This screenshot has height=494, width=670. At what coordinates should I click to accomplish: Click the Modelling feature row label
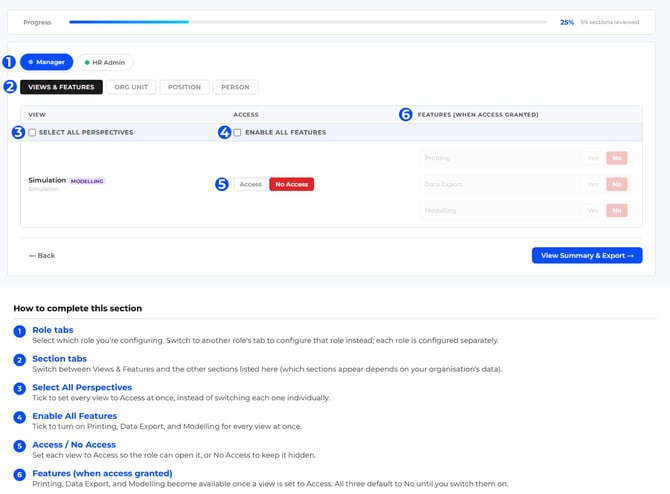click(440, 210)
